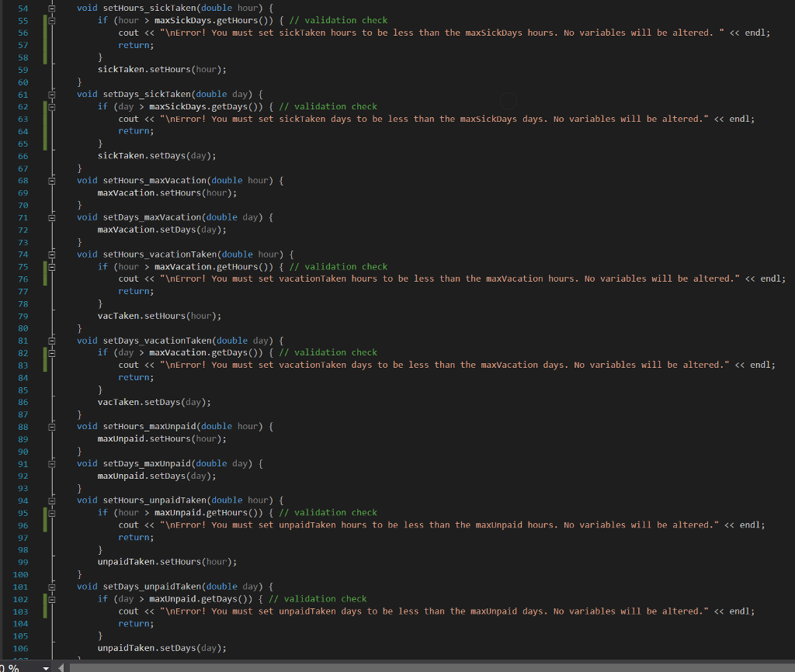This screenshot has height=672, width=795.
Task: Click the validation check comment on line 62
Action: pos(328,106)
